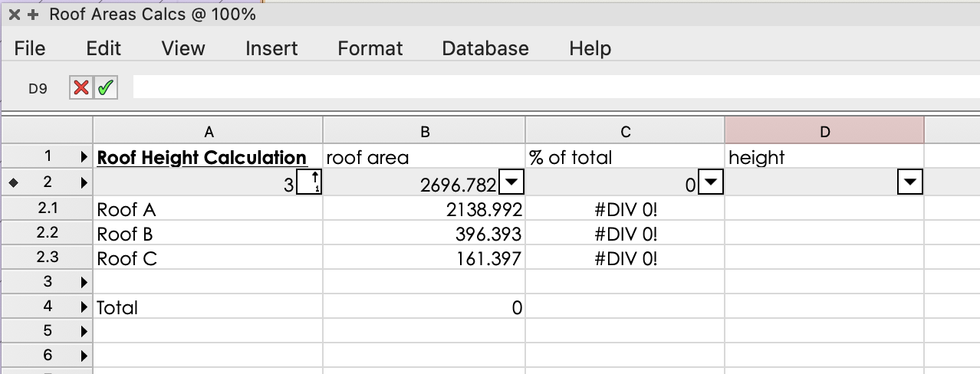Open the % of total dropdown in row 2
The width and height of the screenshot is (980, 374).
(x=711, y=182)
